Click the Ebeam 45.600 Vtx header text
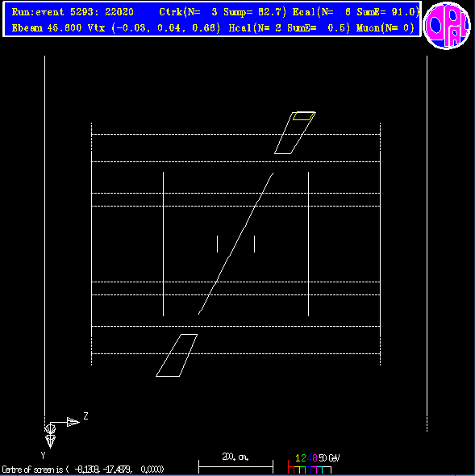Viewport: 475px width, 476px height. (x=115, y=28)
